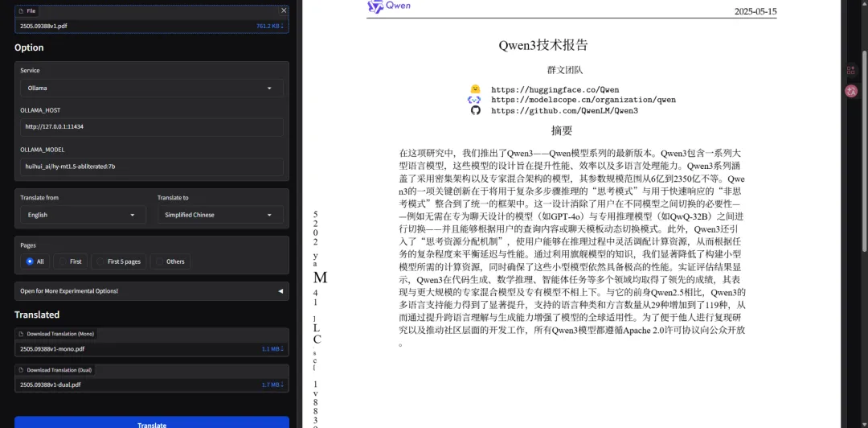Click the Download Translation (Dual) file icon
The image size is (868, 428).
pos(21,370)
